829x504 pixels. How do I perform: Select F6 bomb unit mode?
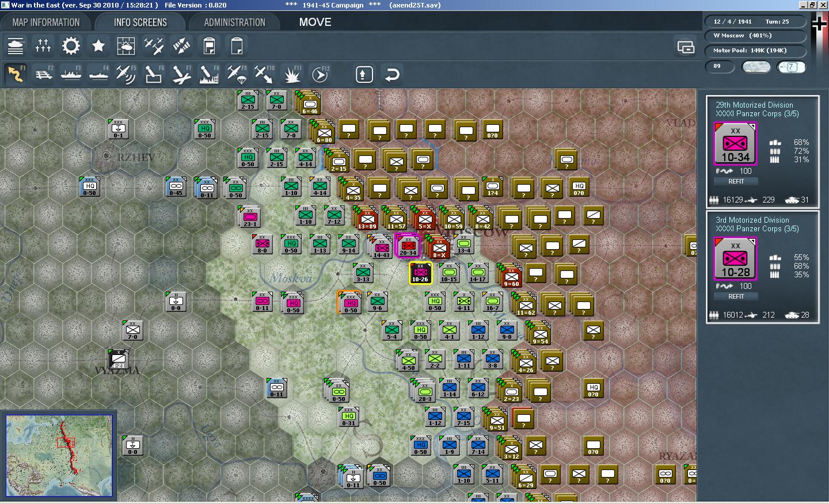pos(154,75)
